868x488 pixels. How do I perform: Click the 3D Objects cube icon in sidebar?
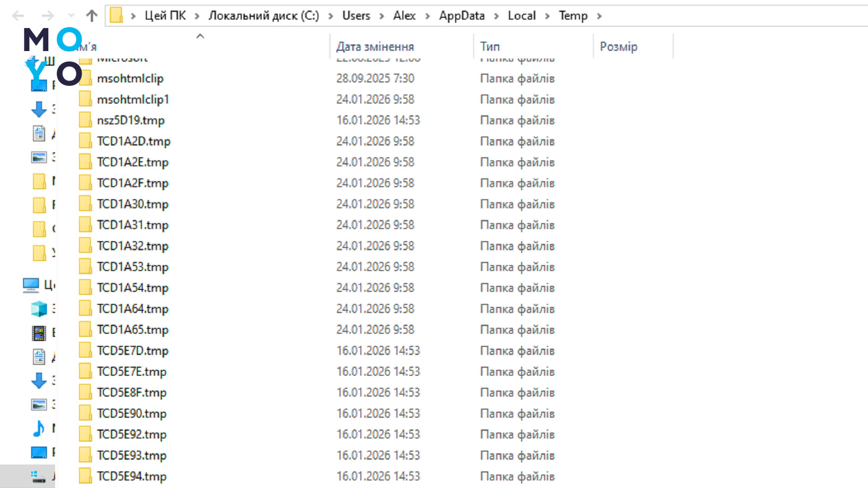(39, 309)
